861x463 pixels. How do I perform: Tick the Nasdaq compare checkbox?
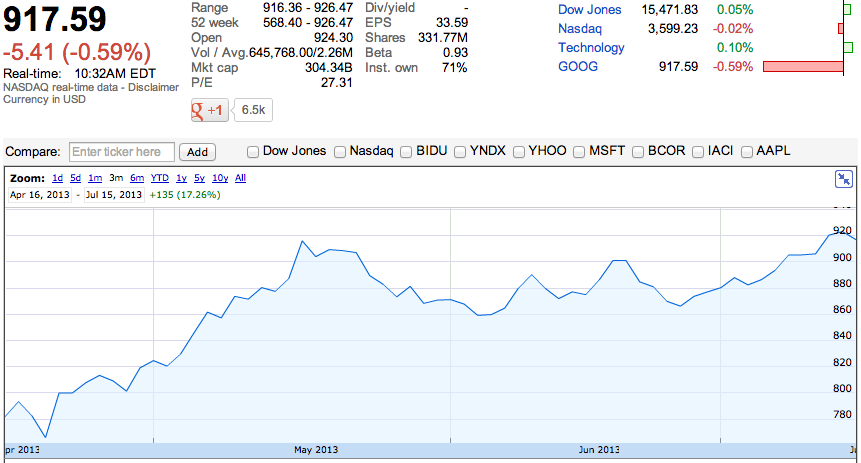(340, 152)
